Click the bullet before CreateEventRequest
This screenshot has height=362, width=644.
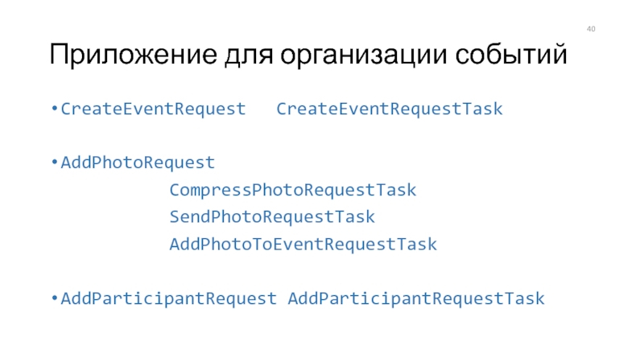(x=54, y=109)
